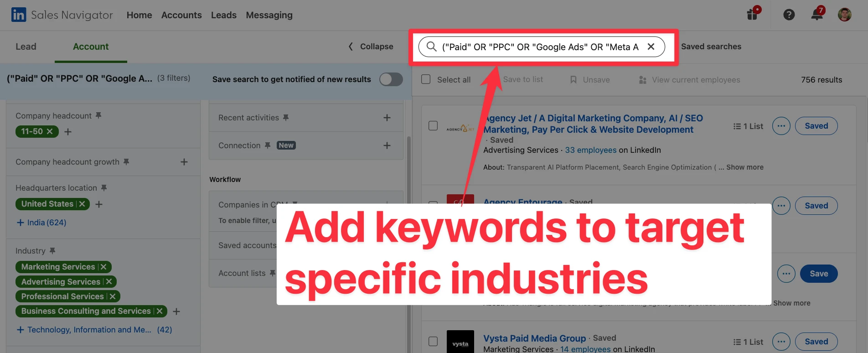This screenshot has height=353, width=868.
Task: Open Messaging
Action: pos(269,15)
